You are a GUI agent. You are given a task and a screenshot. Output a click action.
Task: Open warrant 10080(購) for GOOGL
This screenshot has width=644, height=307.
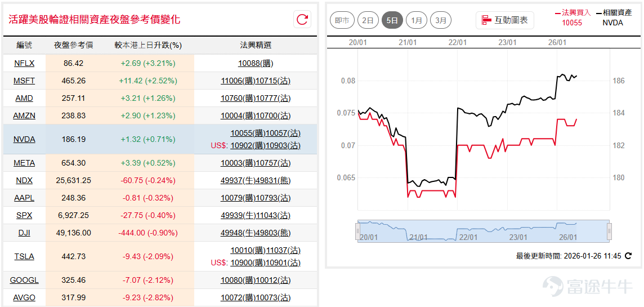238,281
